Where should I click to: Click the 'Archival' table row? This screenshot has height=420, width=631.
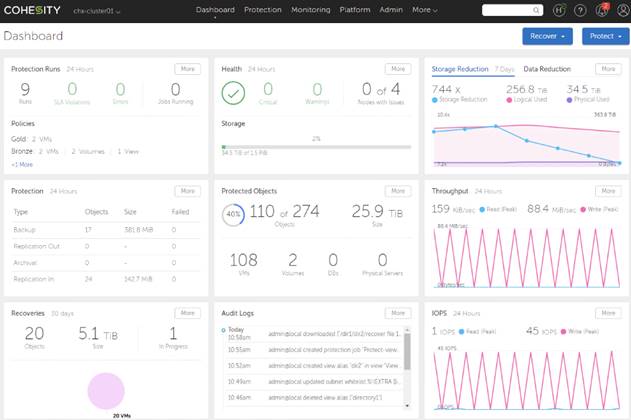(x=105, y=263)
